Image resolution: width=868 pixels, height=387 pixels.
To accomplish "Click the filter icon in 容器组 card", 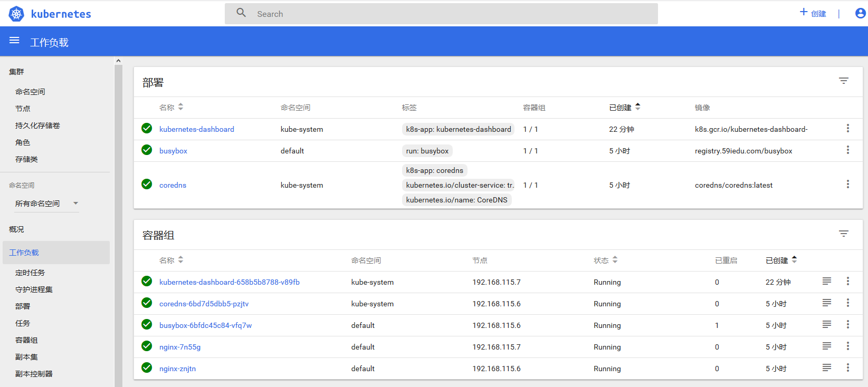I will point(843,234).
